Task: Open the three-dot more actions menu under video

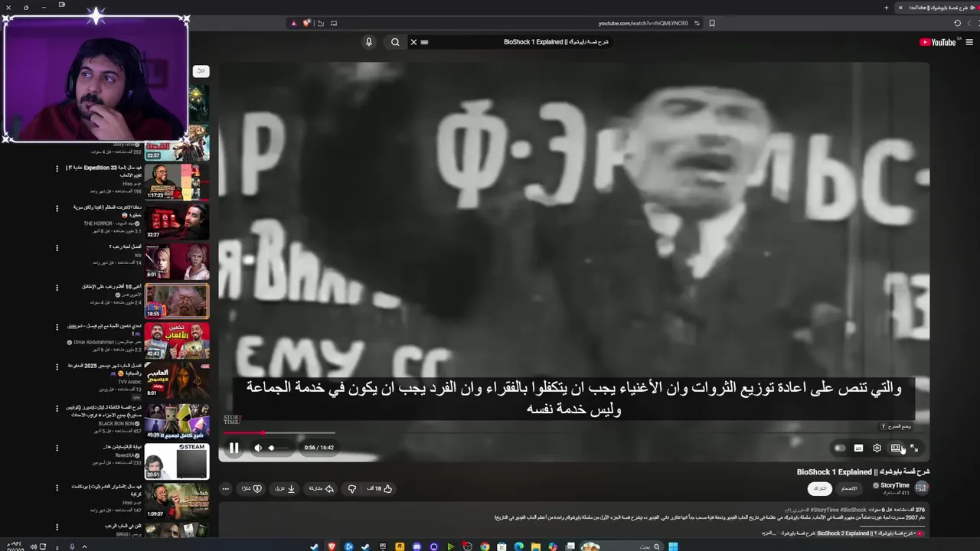Action: 225,488
